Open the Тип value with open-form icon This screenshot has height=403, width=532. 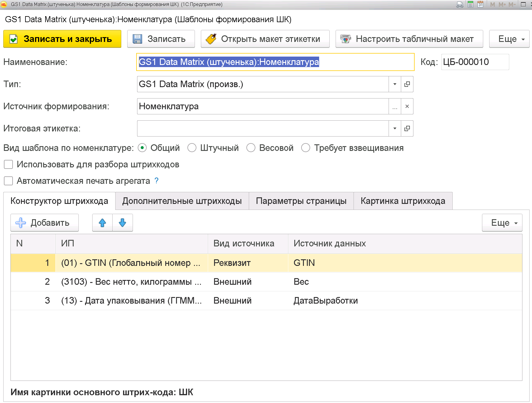407,84
